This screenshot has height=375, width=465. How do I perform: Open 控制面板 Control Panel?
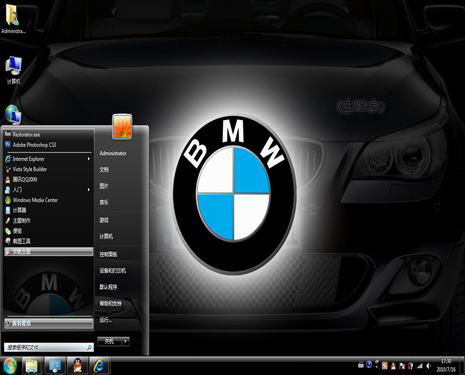click(x=108, y=254)
